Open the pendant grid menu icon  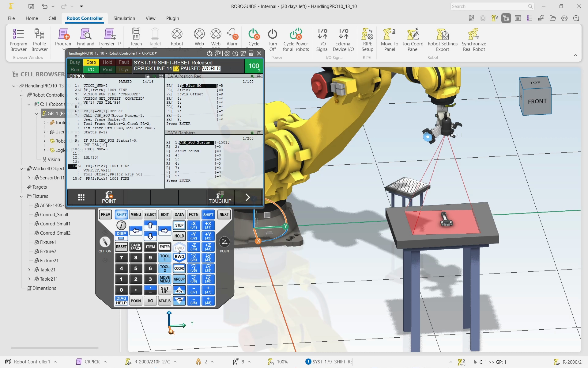click(81, 197)
